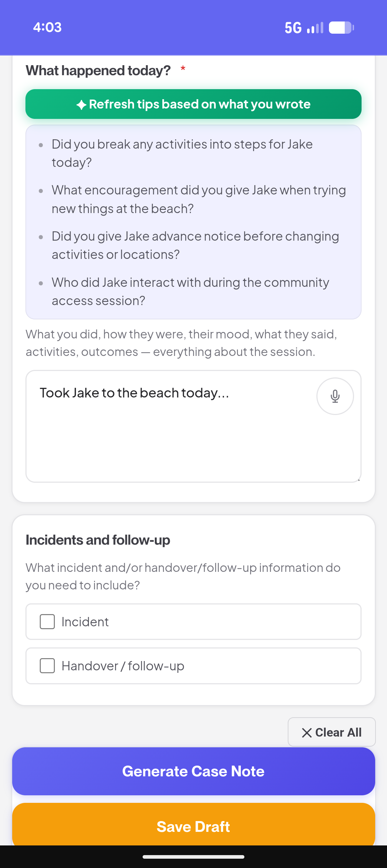Click the X icon beside Clear All
Screen dimensions: 387x868
(x=307, y=733)
